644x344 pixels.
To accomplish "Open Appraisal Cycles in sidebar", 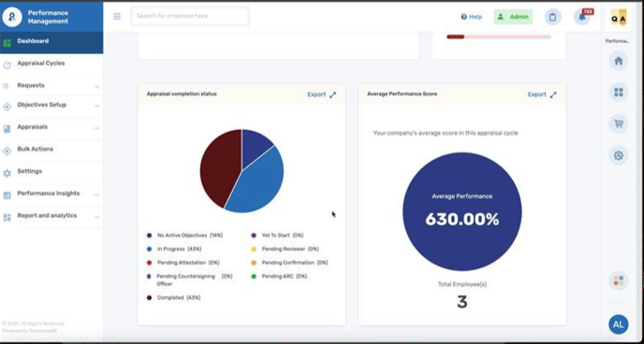I will [40, 64].
